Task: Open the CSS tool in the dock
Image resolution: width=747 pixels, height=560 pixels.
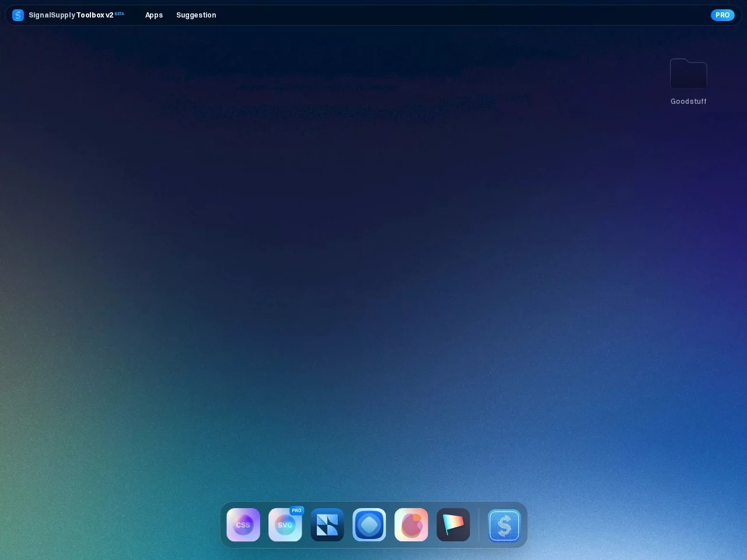Action: (243, 524)
